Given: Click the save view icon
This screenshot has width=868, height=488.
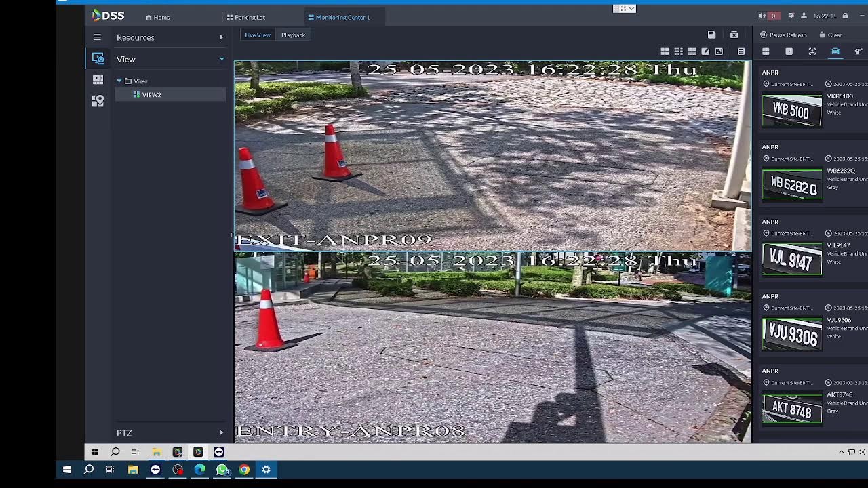Looking at the screenshot, I should pos(711,35).
